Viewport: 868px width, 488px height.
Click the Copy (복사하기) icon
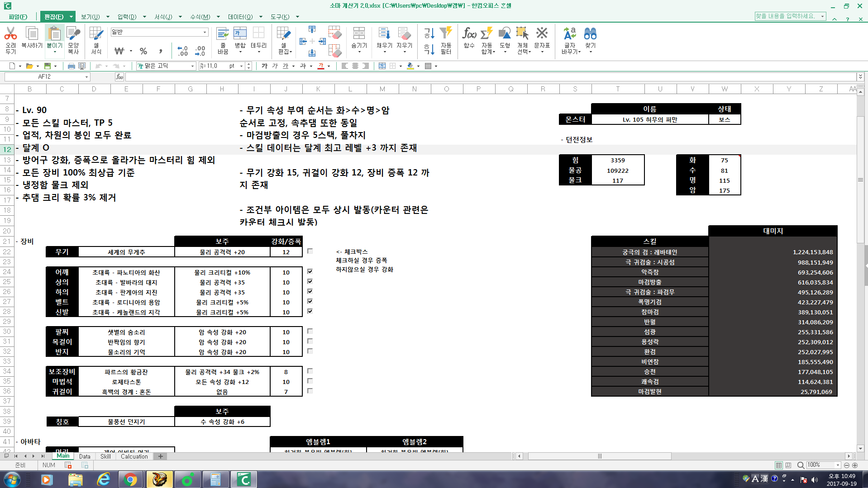[x=32, y=34]
